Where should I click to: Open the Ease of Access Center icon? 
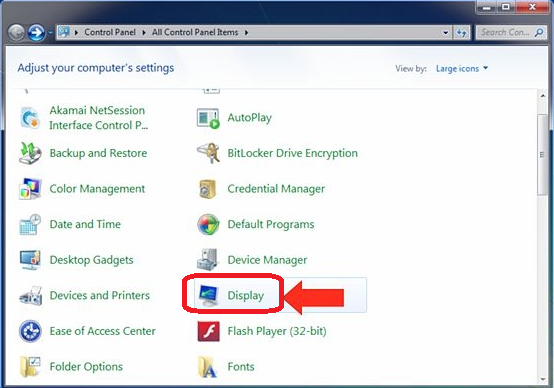click(30, 331)
